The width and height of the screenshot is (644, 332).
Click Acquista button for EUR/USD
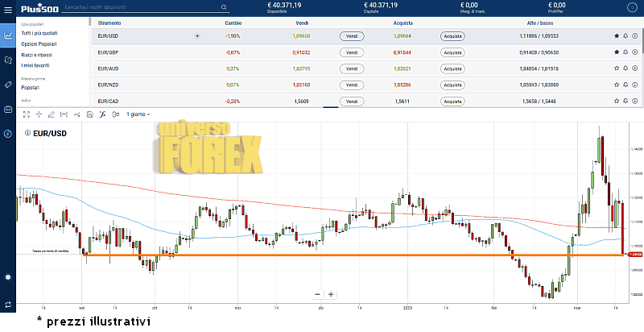tap(452, 36)
